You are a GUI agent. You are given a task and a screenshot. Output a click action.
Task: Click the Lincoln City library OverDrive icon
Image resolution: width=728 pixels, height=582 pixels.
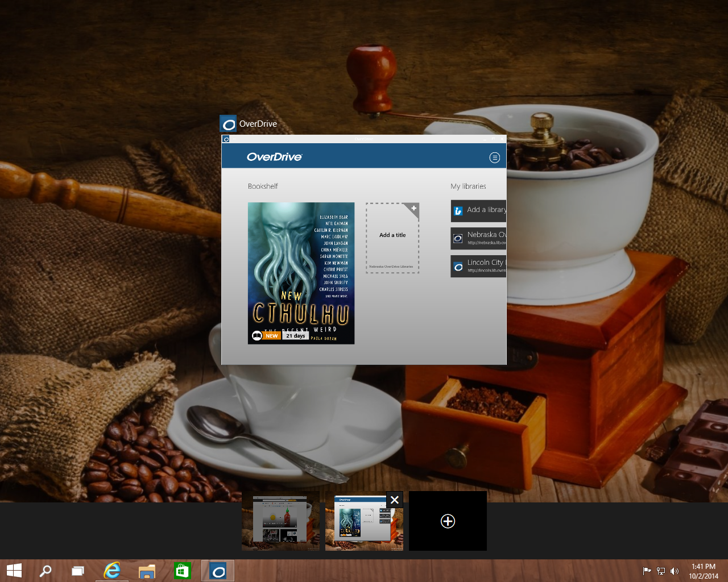tap(458, 267)
